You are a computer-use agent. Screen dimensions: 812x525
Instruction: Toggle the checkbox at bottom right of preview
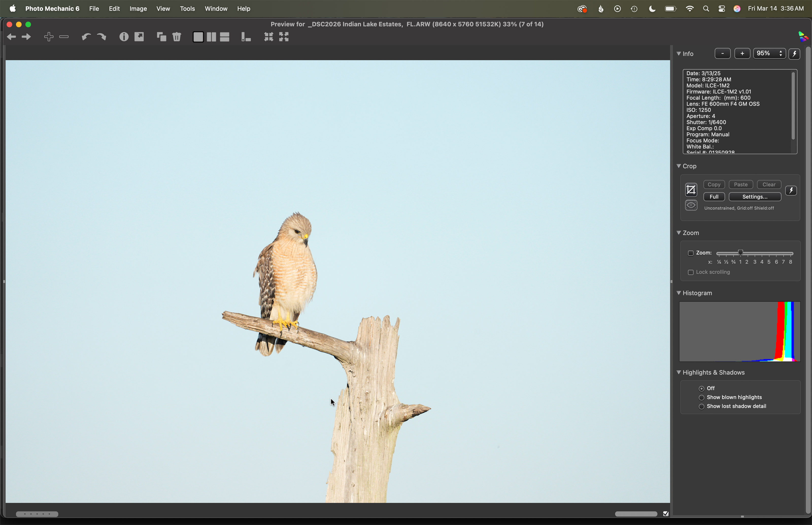pos(666,513)
